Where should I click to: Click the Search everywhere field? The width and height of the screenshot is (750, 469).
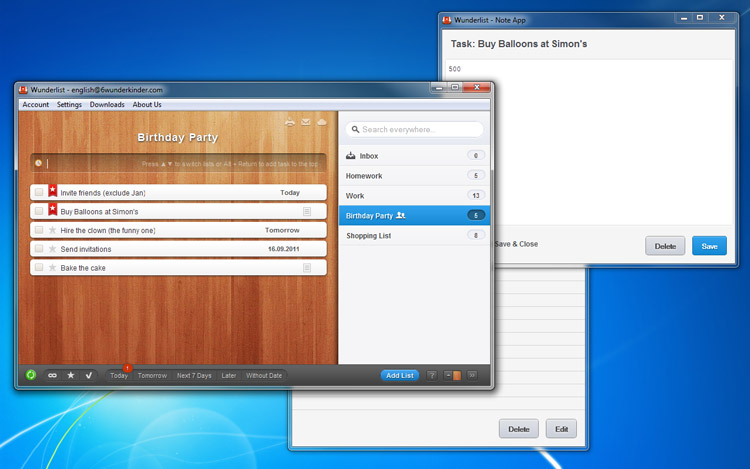coord(414,129)
